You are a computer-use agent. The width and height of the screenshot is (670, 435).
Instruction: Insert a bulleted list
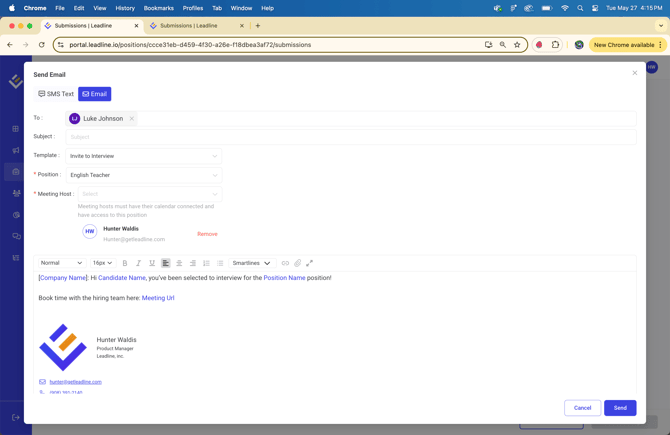tap(220, 263)
